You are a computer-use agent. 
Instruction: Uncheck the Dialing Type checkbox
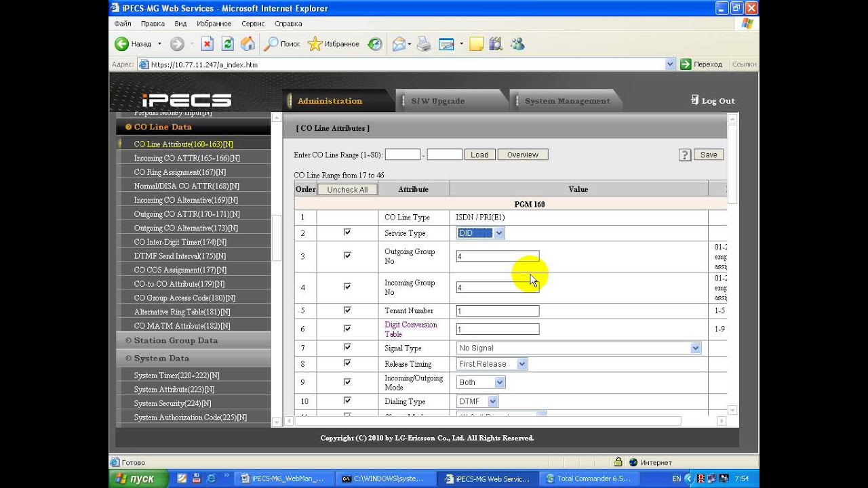(347, 401)
